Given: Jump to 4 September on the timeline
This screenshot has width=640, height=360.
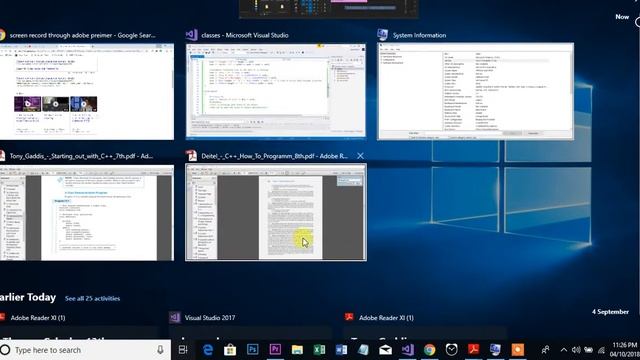Looking at the screenshot, I should click(x=610, y=311).
